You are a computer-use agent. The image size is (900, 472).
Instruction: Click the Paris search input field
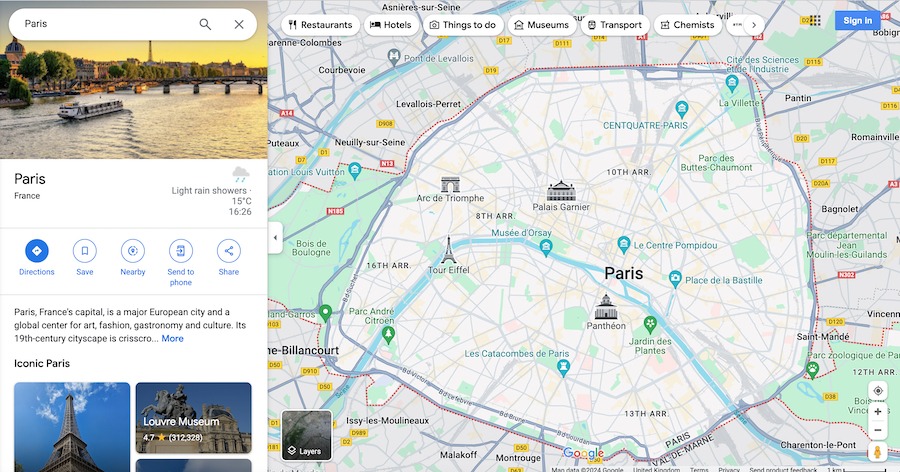point(106,24)
